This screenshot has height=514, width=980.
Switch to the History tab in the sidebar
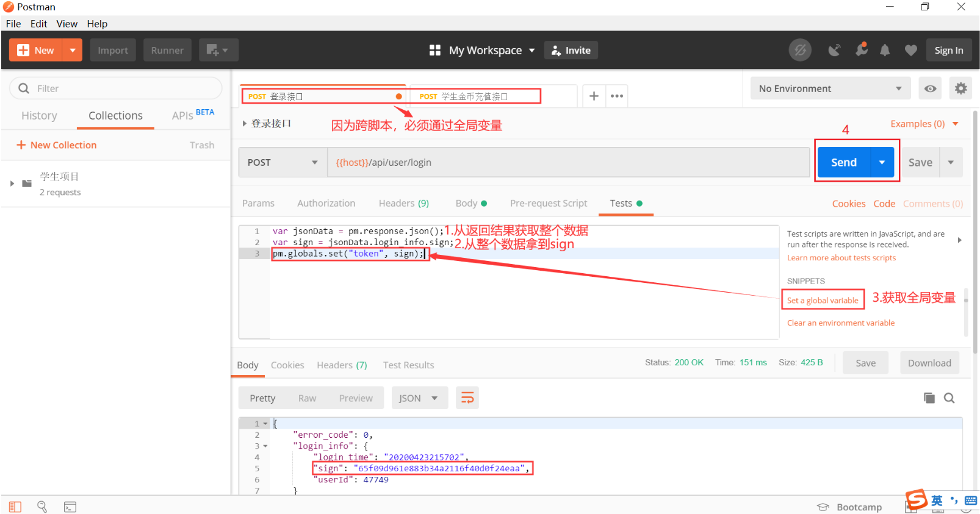(39, 115)
